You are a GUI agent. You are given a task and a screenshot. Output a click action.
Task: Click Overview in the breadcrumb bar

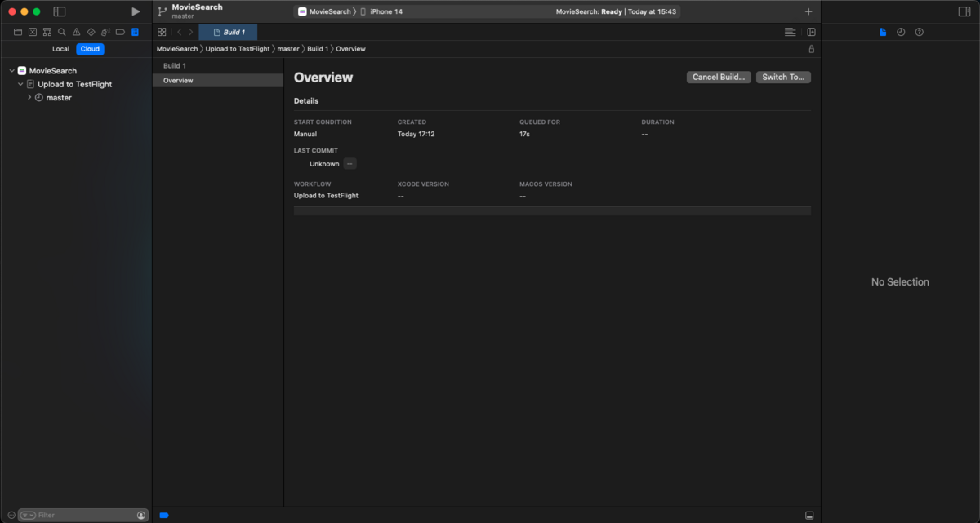click(x=350, y=49)
